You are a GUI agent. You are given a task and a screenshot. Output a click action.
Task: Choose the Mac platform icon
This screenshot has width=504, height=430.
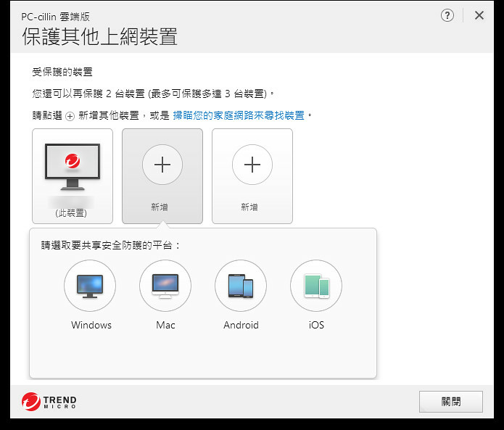165,286
